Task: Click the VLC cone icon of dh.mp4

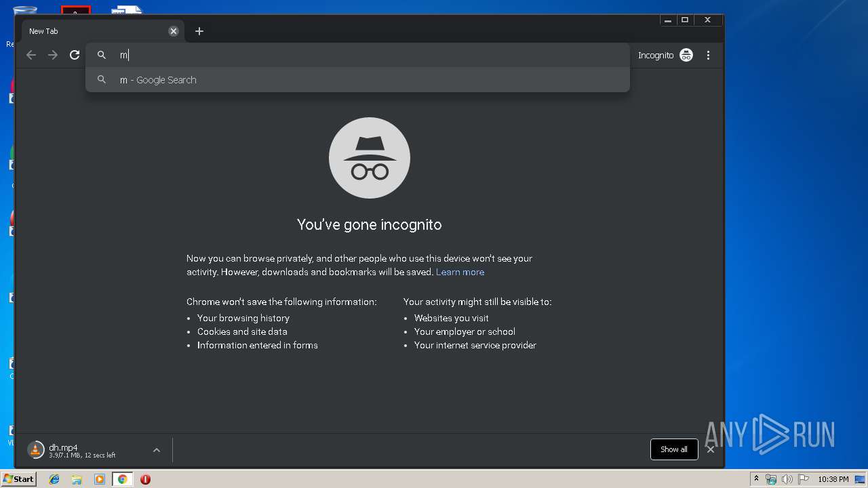Action: [x=35, y=450]
